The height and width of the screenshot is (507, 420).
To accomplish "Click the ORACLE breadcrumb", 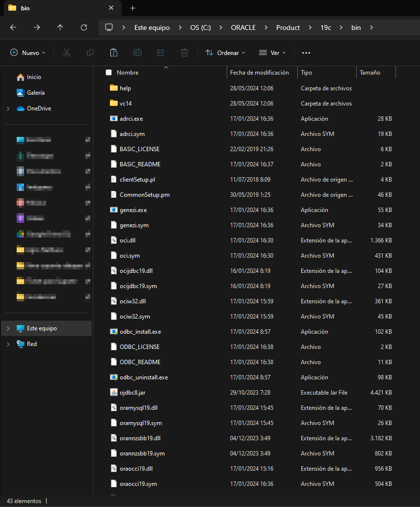I will pyautogui.click(x=243, y=28).
